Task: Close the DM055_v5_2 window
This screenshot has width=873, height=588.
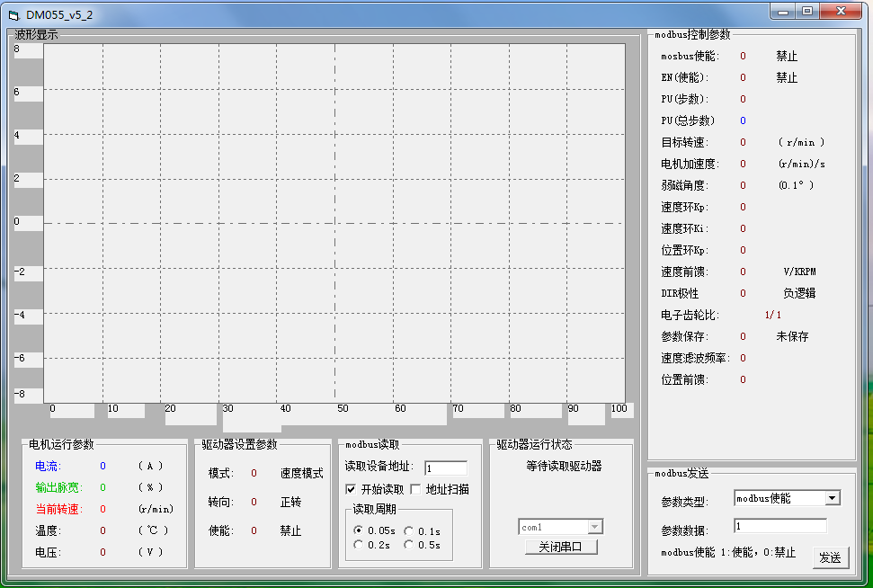Action: [841, 12]
